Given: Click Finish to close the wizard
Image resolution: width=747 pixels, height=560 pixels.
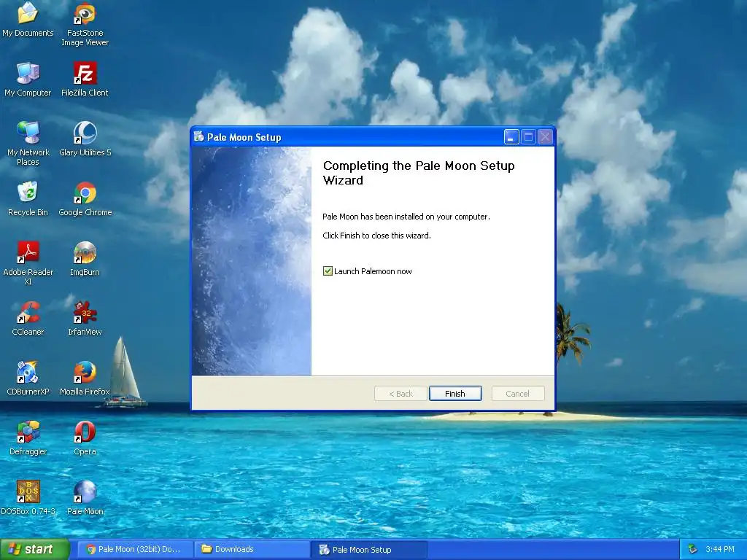Looking at the screenshot, I should coord(455,393).
